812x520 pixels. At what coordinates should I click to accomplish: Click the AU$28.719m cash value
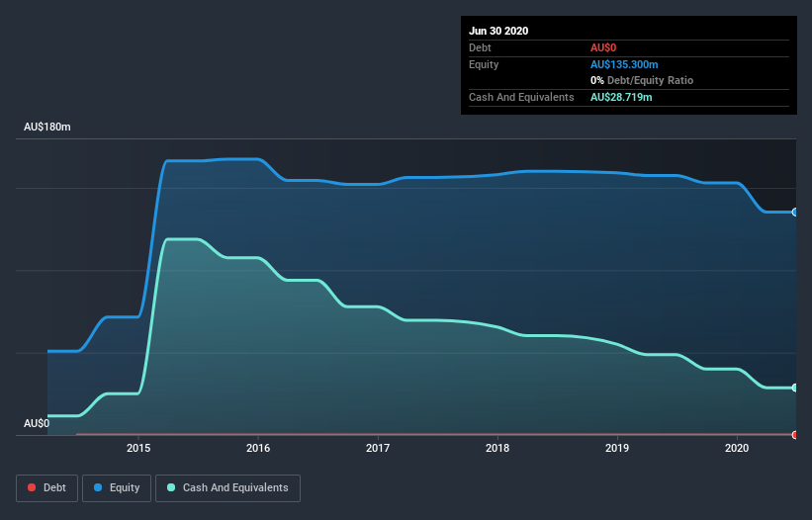click(621, 97)
